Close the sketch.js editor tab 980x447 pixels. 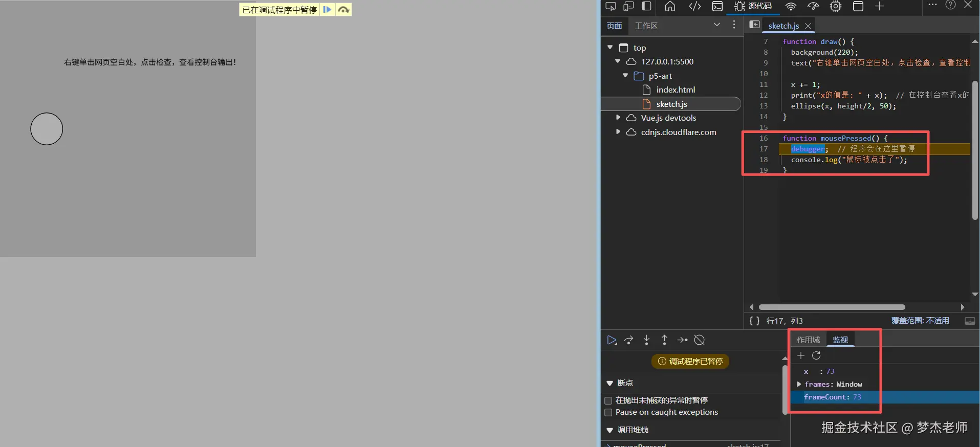coord(808,26)
